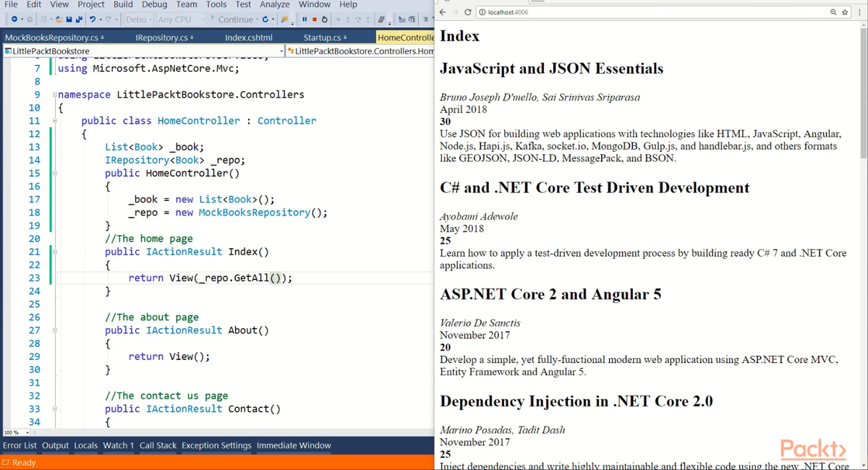868x470 pixels.
Task: Open the Error List panel tab
Action: 20,445
